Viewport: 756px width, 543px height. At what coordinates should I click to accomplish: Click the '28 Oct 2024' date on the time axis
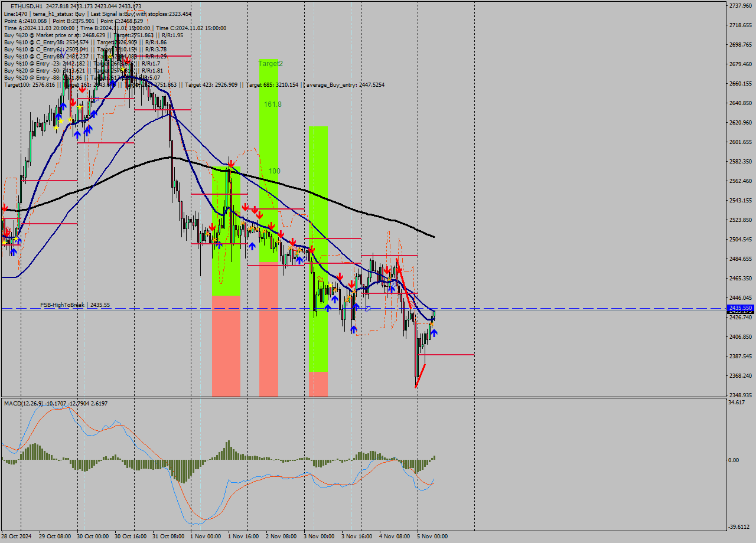point(16,537)
